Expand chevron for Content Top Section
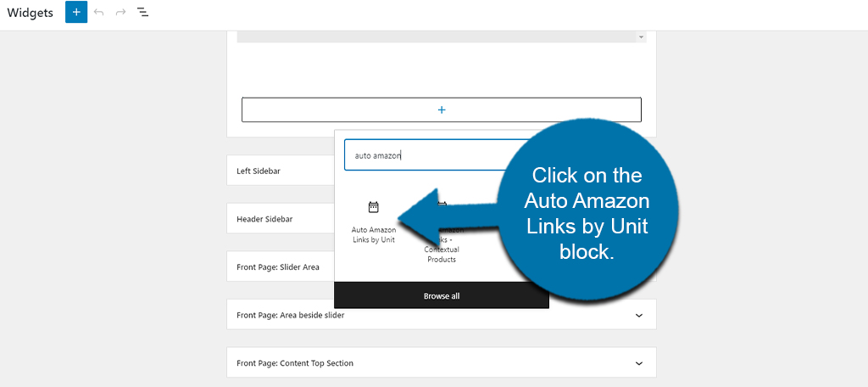This screenshot has height=387, width=868. [x=639, y=363]
